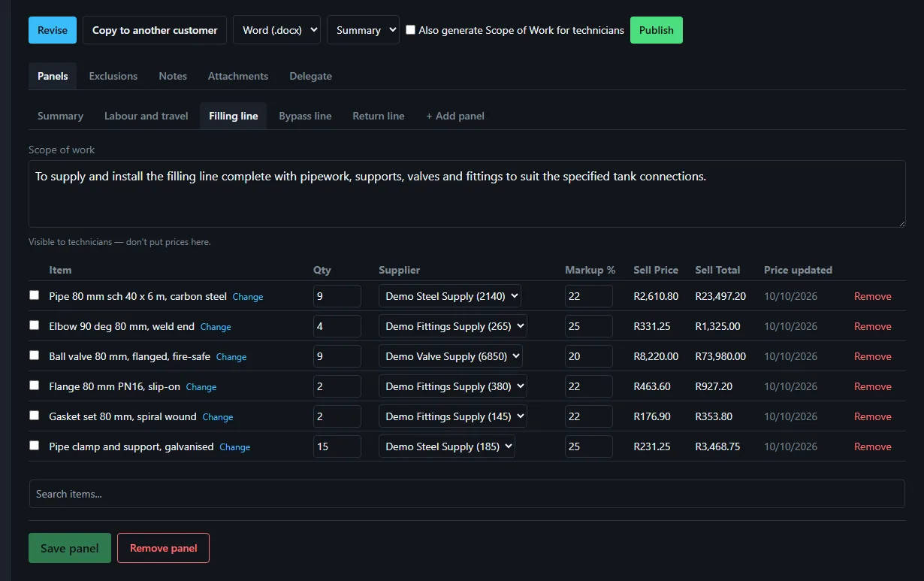Click the Scope of work text area

pos(467,194)
